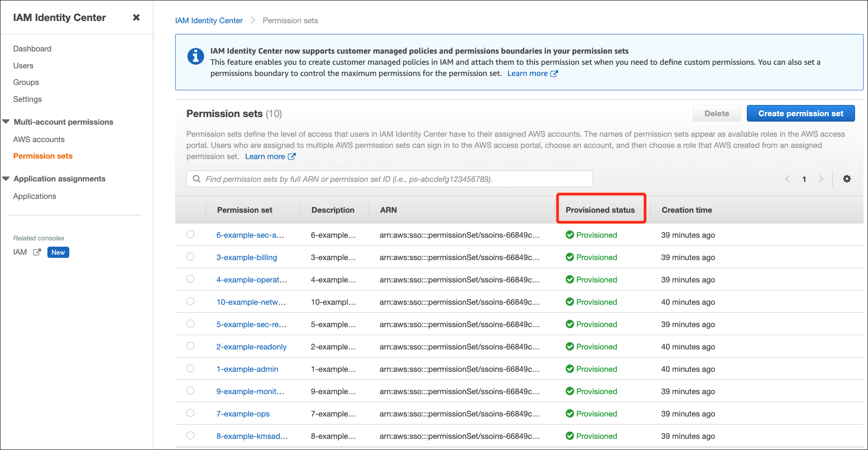Image resolution: width=868 pixels, height=450 pixels.
Task: Close the IAM Identity Center side panel
Action: coord(136,17)
